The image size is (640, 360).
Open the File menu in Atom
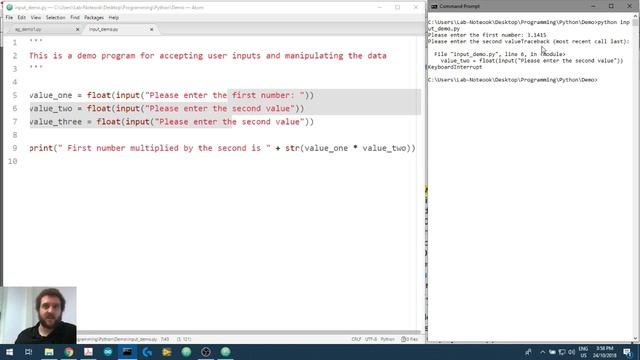(x=9, y=18)
